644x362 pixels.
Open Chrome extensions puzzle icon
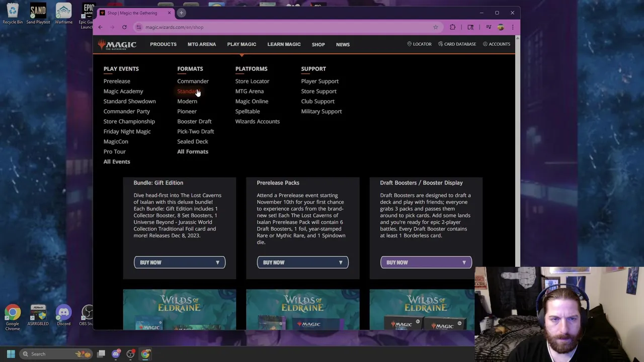click(x=452, y=27)
